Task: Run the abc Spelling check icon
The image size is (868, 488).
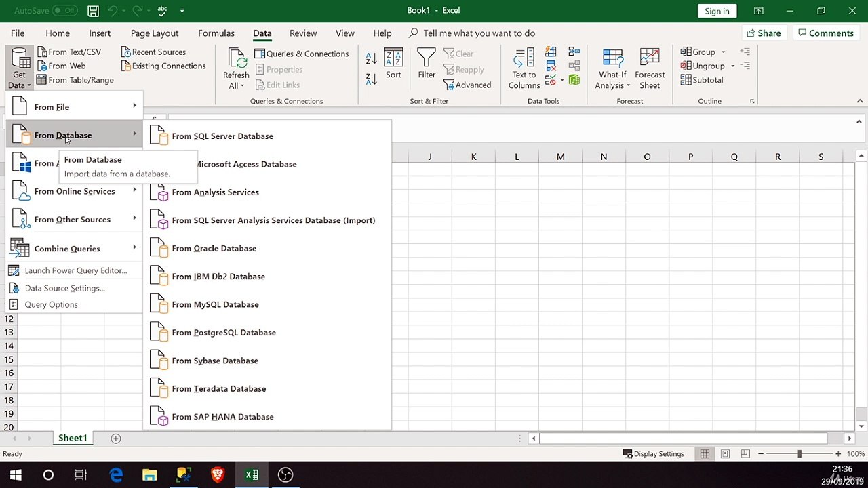Action: [x=162, y=11]
